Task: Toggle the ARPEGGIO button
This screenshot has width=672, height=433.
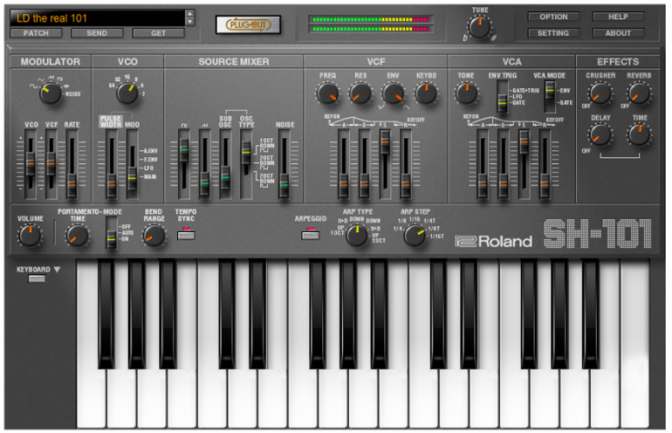Action: coord(310,234)
